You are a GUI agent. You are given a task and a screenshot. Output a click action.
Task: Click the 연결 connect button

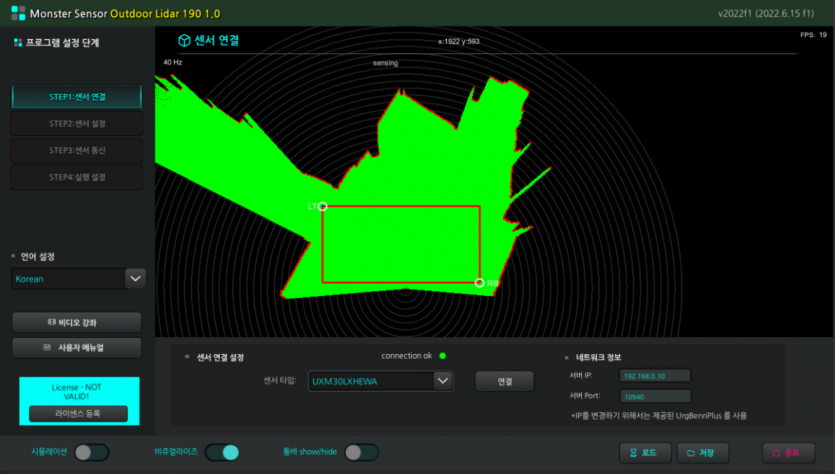(504, 381)
